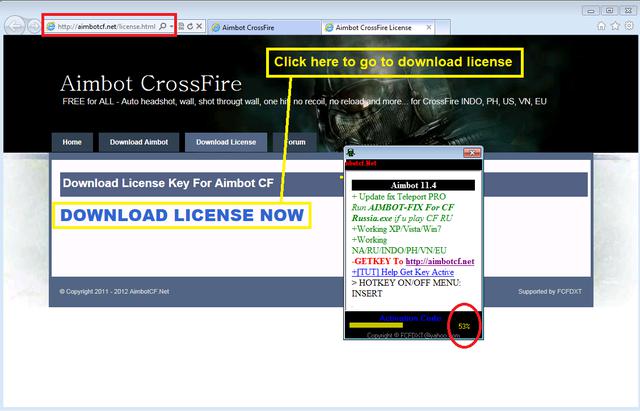Open the Download Aimbot navigation tab
This screenshot has height=411, width=640.
point(139,142)
